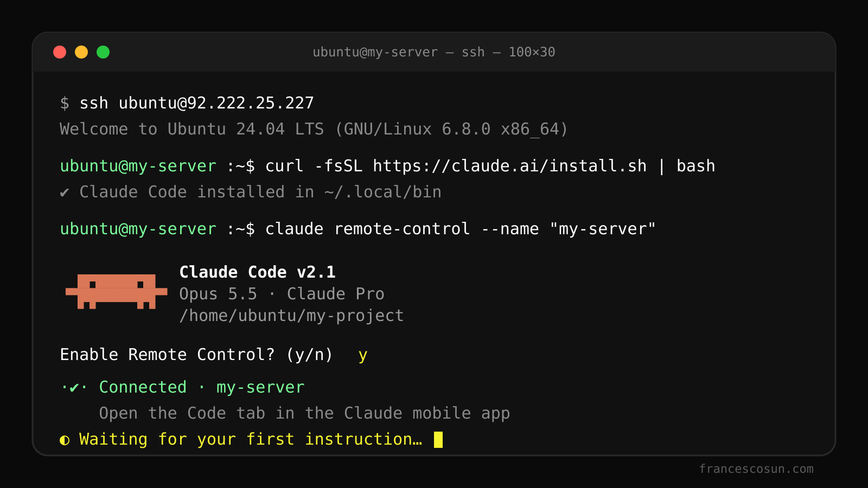
Task: Click the yellow block cursor
Action: pyautogui.click(x=438, y=439)
